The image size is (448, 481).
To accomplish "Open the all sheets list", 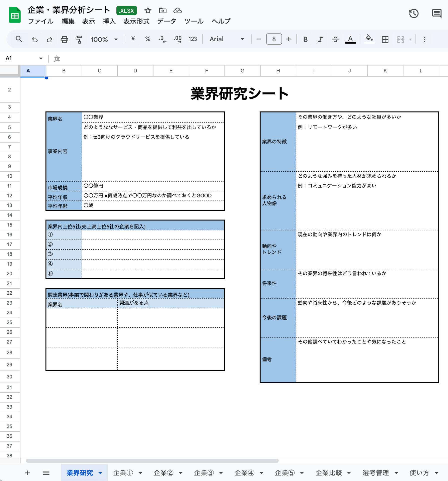I will point(46,473).
